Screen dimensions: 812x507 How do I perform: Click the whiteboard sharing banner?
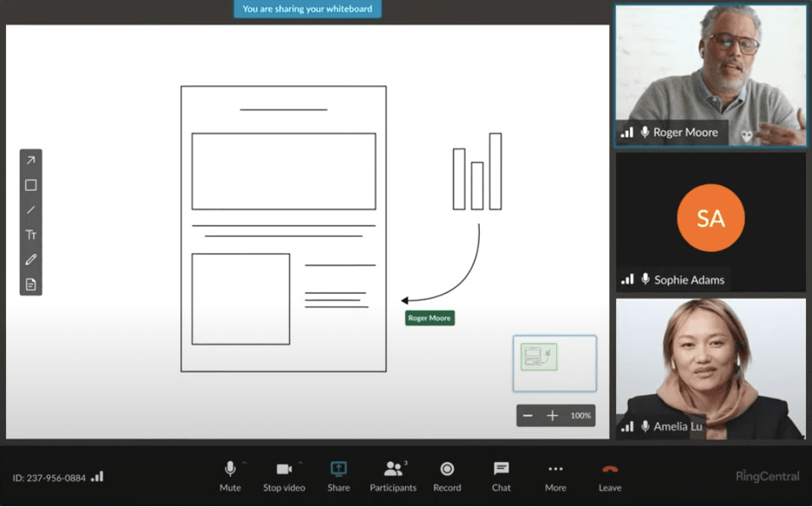pos(307,9)
